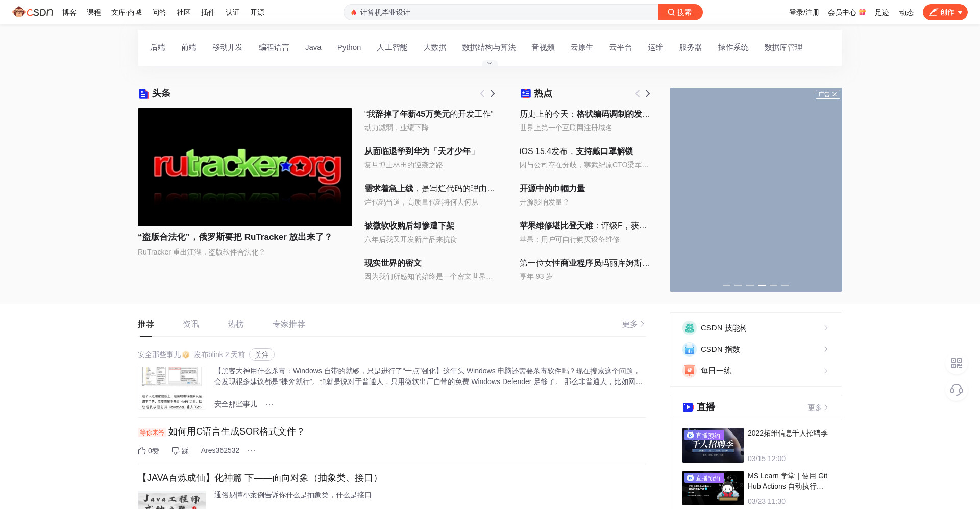980x509 pixels.
Task: Open 问答 in top navigation
Action: click(159, 12)
